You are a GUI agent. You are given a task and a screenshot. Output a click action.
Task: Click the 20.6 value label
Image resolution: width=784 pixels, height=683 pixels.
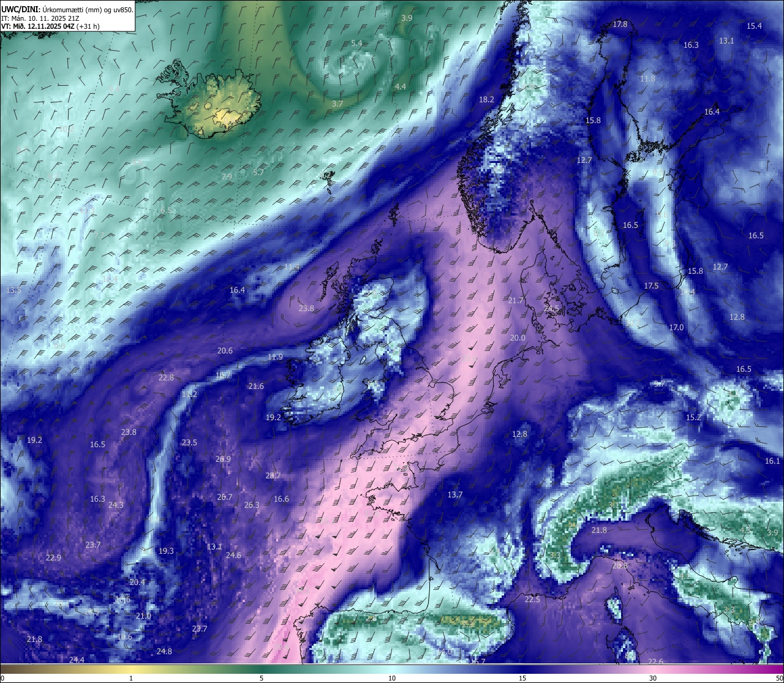coord(225,351)
